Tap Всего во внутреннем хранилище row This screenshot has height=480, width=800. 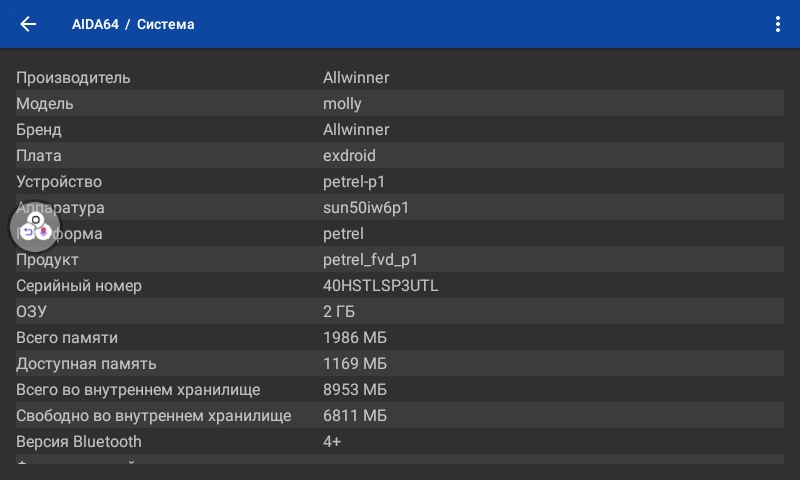click(400, 389)
